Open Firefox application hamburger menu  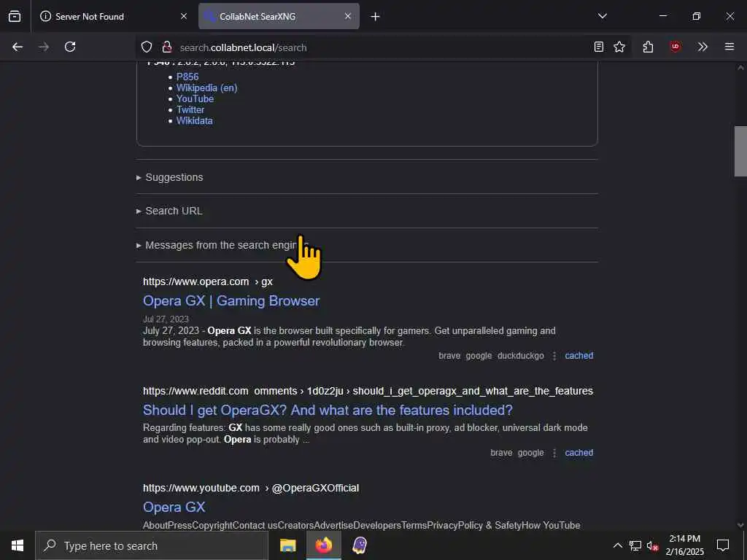tap(729, 47)
